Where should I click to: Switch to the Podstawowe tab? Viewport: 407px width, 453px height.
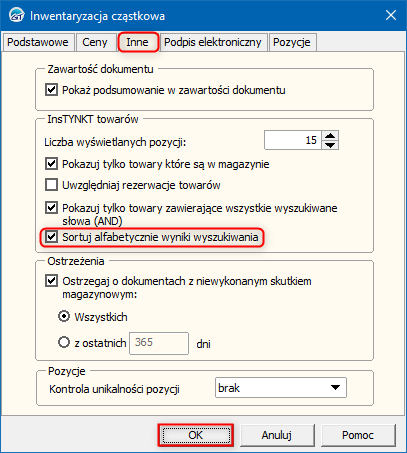click(x=38, y=42)
